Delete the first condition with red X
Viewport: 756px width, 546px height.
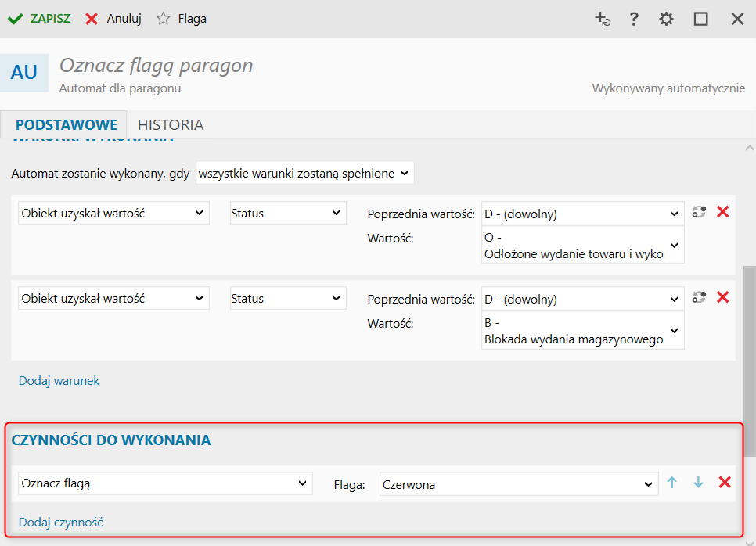[x=722, y=211]
